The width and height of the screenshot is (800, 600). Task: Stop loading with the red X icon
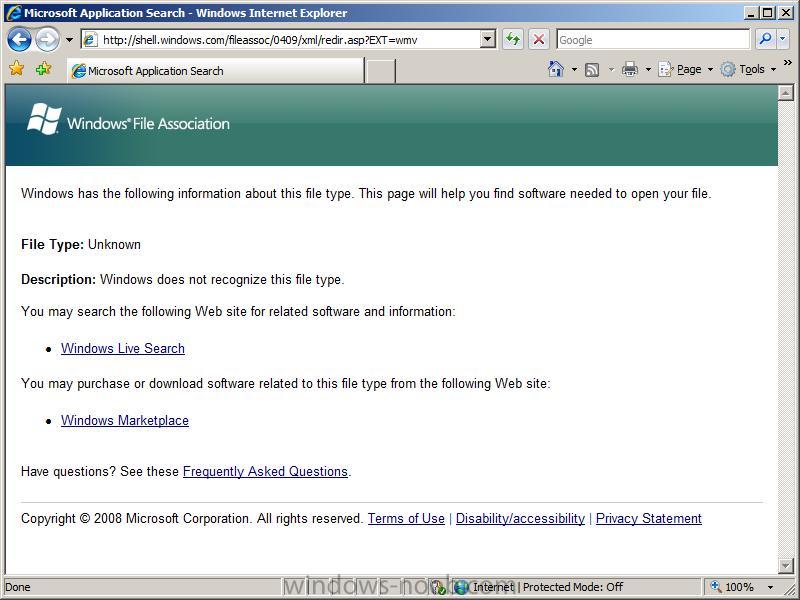538,39
